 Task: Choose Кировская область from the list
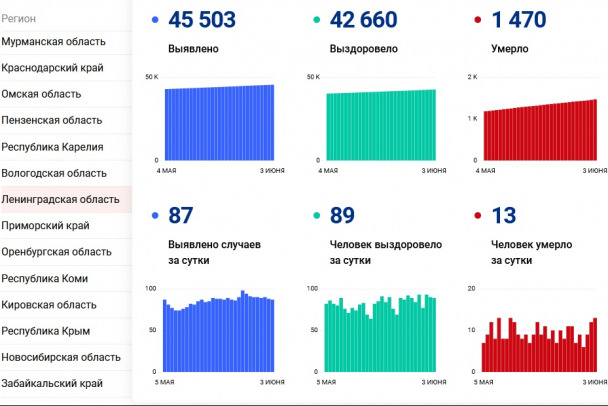[50, 304]
